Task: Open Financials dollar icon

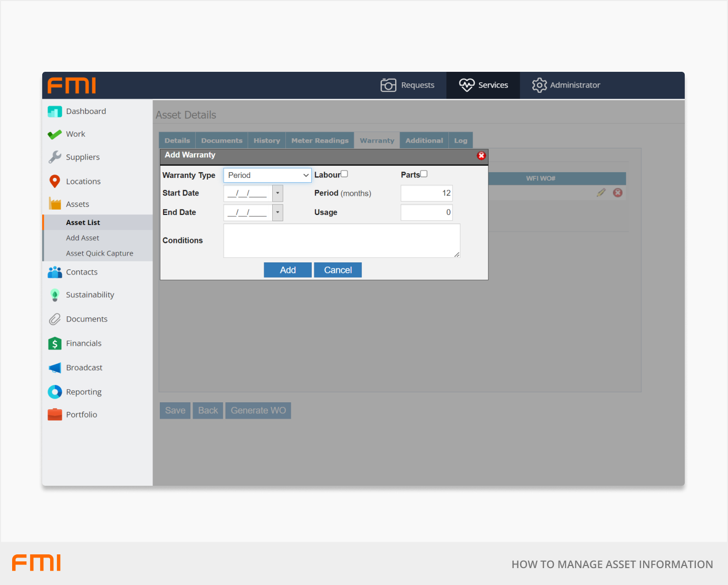Action: 54,344
